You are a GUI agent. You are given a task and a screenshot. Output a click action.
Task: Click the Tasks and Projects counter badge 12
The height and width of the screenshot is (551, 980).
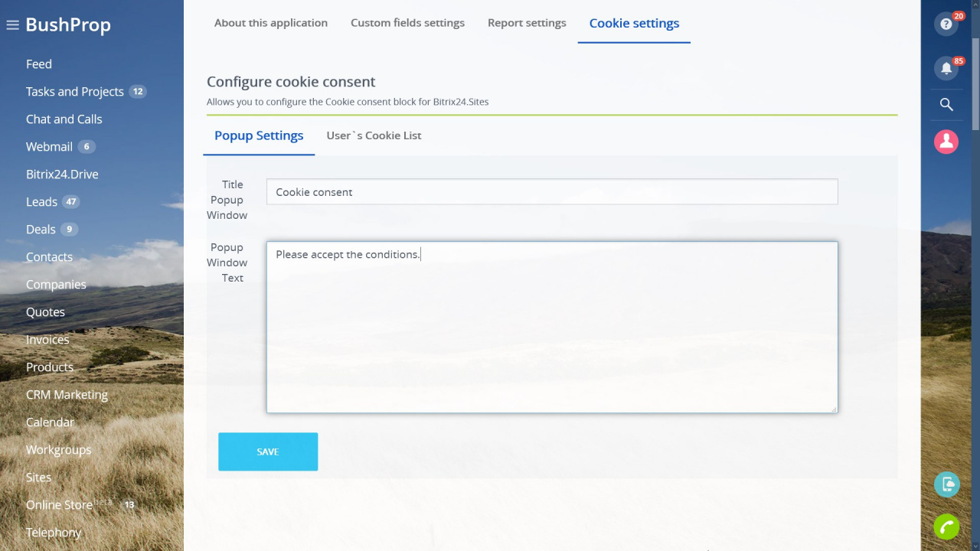138,92
